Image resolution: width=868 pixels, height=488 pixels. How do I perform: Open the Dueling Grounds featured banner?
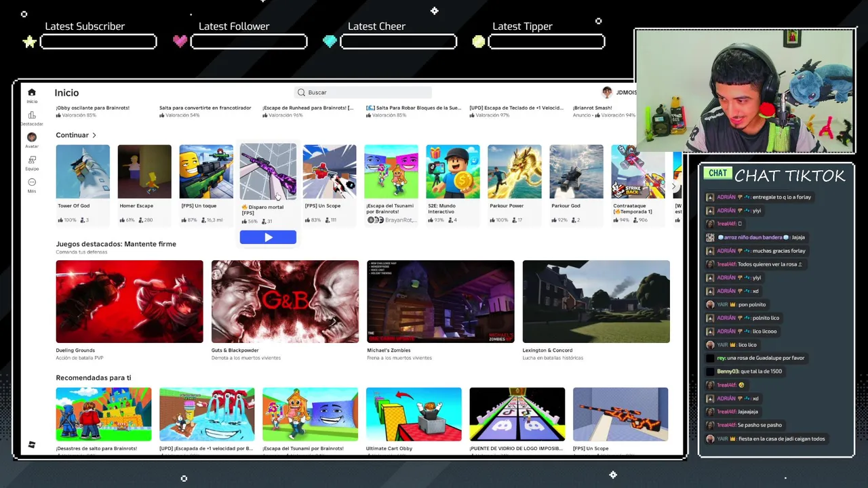point(130,302)
